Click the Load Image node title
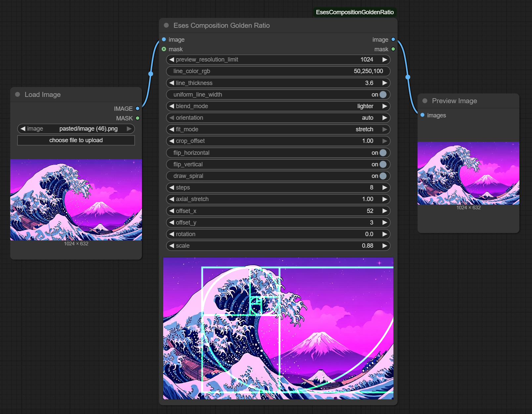This screenshot has height=414, width=532. [x=43, y=95]
